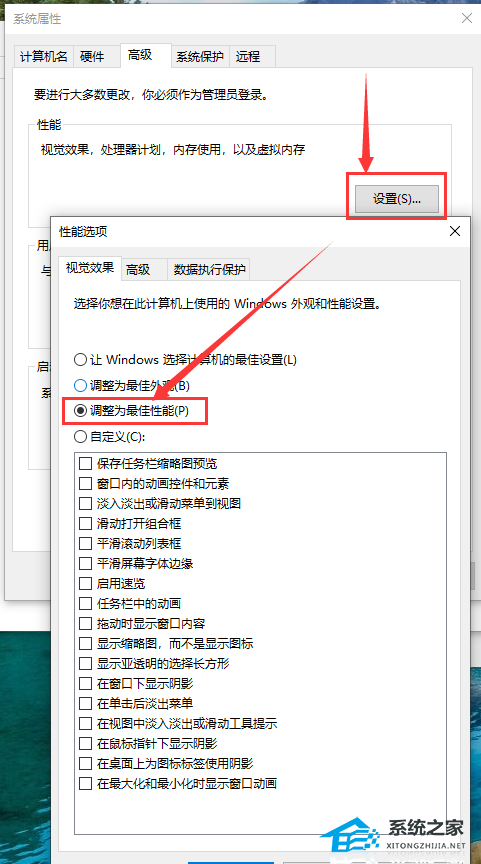Open the 硬件 tab
The height and width of the screenshot is (864, 481).
[91, 56]
